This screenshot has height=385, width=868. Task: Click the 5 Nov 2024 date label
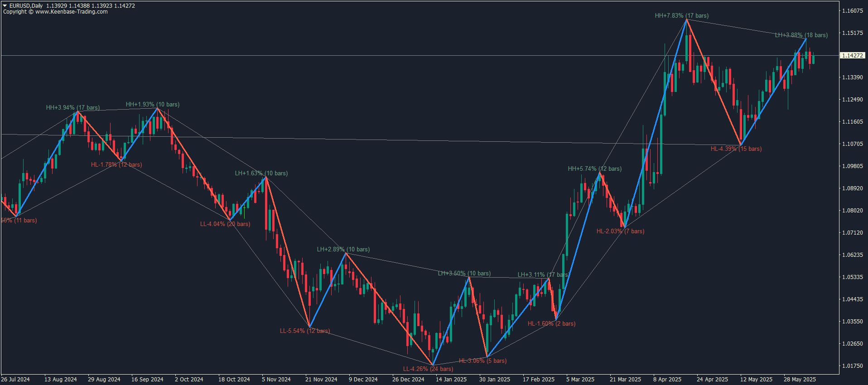click(x=276, y=380)
